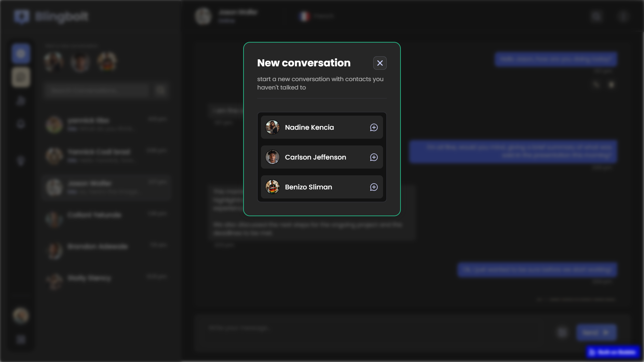Click the Built on Bubble badge
The height and width of the screenshot is (362, 644).
613,352
